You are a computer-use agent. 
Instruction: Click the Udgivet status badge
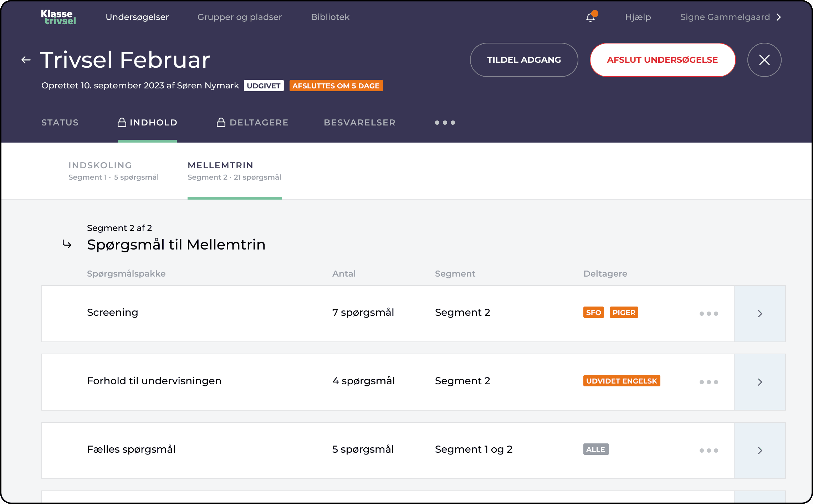[x=264, y=86]
